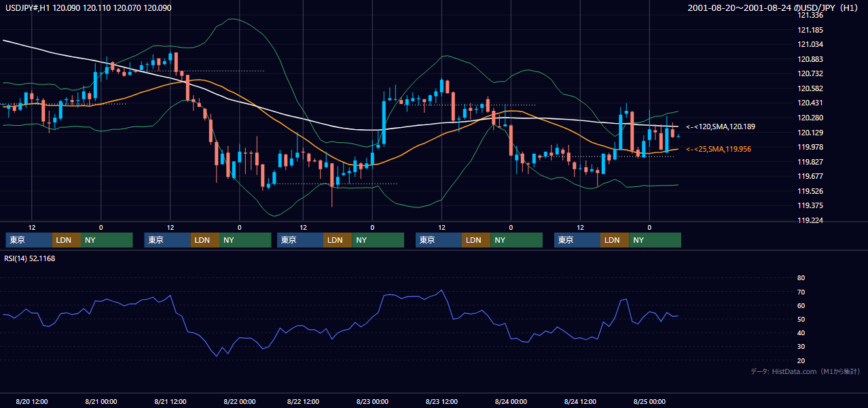
Task: Click the 119.827 price axis label
Action: [x=810, y=162]
